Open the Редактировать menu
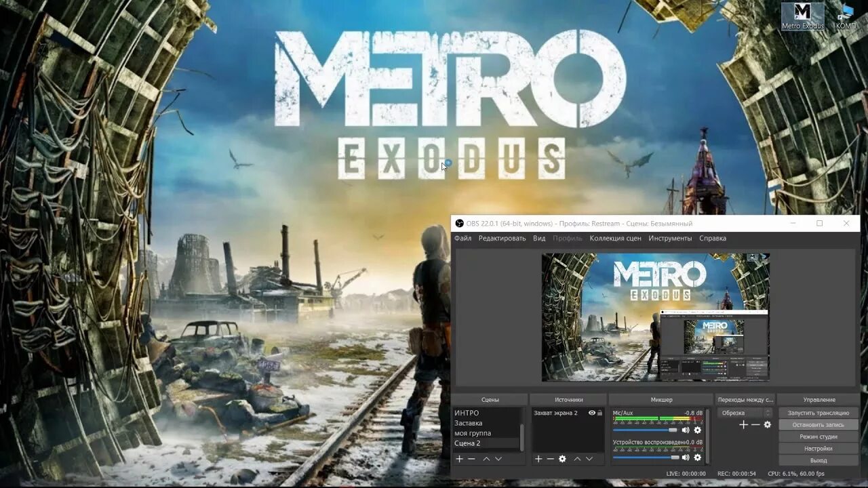 [502, 238]
